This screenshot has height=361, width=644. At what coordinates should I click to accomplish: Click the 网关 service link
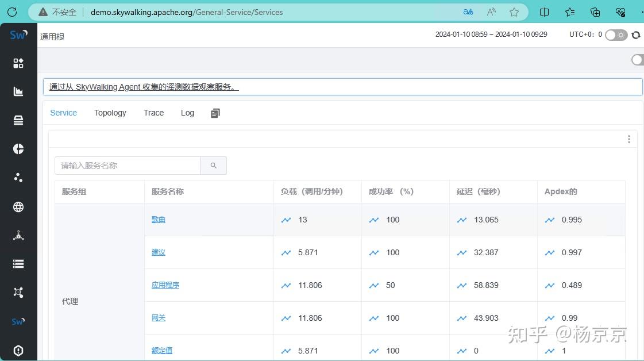click(158, 317)
